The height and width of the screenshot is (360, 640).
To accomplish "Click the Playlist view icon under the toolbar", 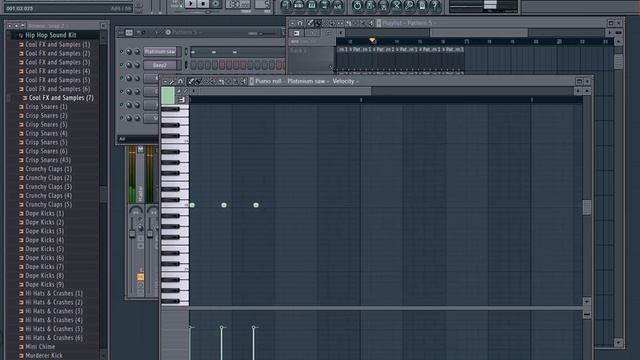I will (297, 33).
